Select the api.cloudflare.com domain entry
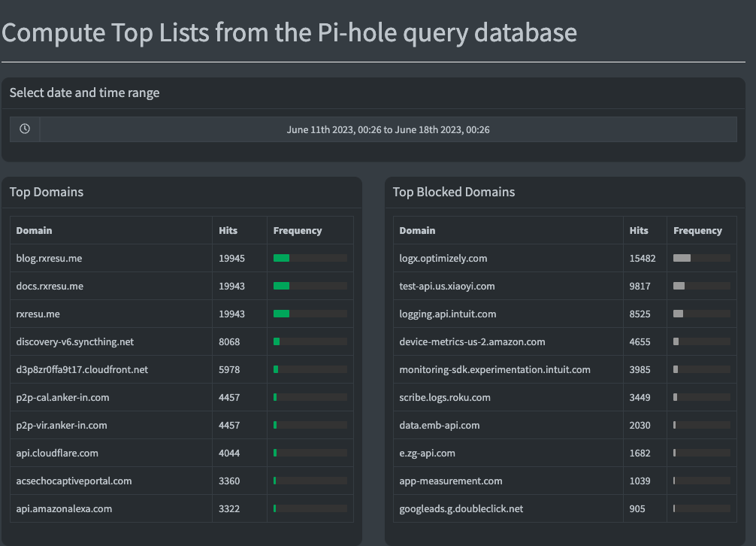This screenshot has height=546, width=756. pos(56,453)
